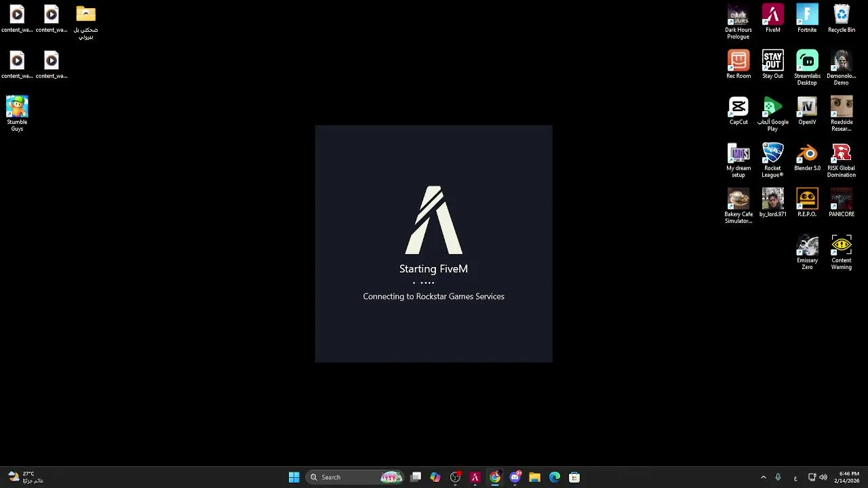Viewport: 868px width, 488px height.
Task: Open Copilot from the taskbar
Action: (435, 477)
